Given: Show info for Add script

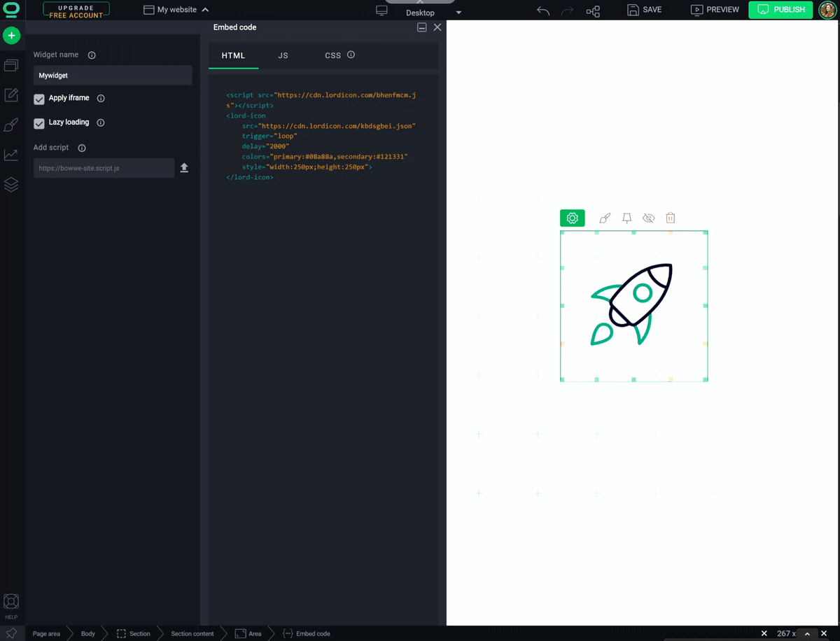Looking at the screenshot, I should pyautogui.click(x=82, y=148).
